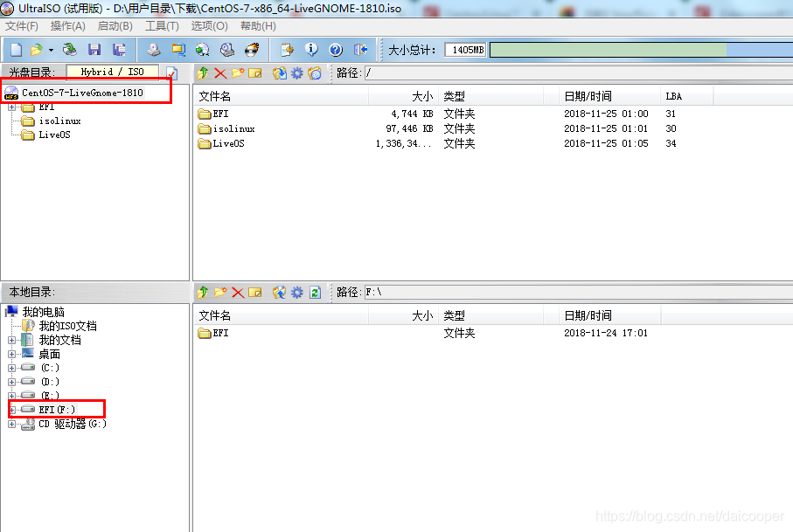Viewport: 793px width, 532px height.
Task: Click the Burn CD/DVD image flame icon
Action: point(252,50)
